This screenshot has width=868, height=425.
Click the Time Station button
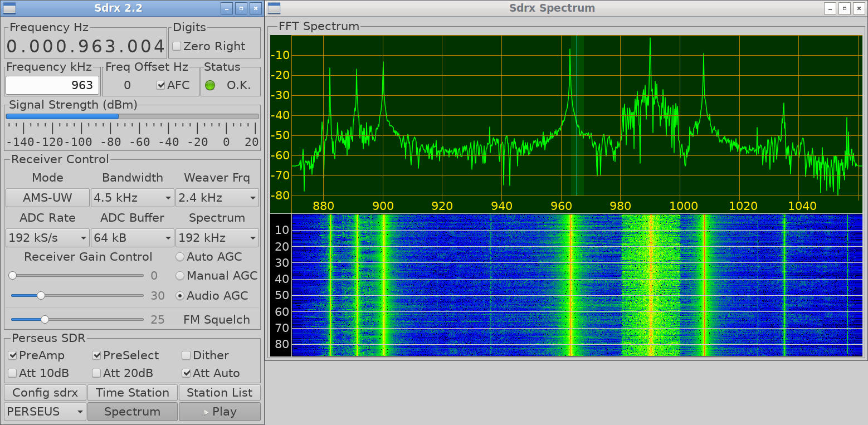[x=133, y=393]
